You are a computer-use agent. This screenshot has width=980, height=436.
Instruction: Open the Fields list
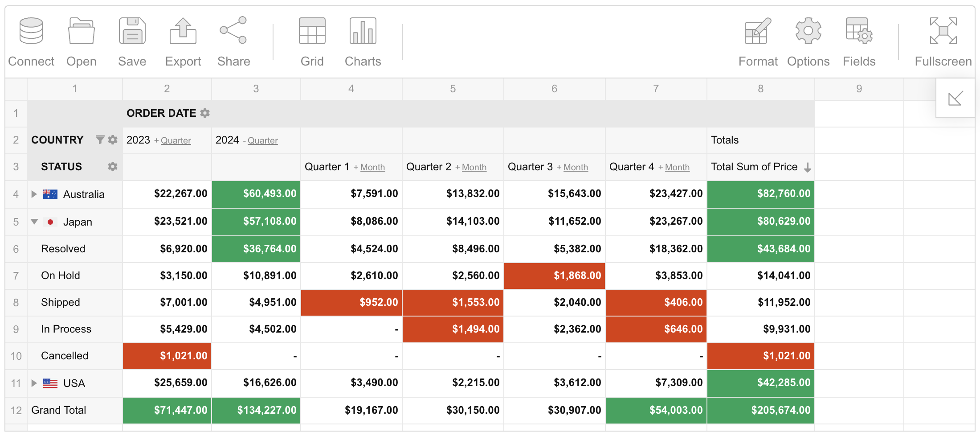[x=859, y=42]
